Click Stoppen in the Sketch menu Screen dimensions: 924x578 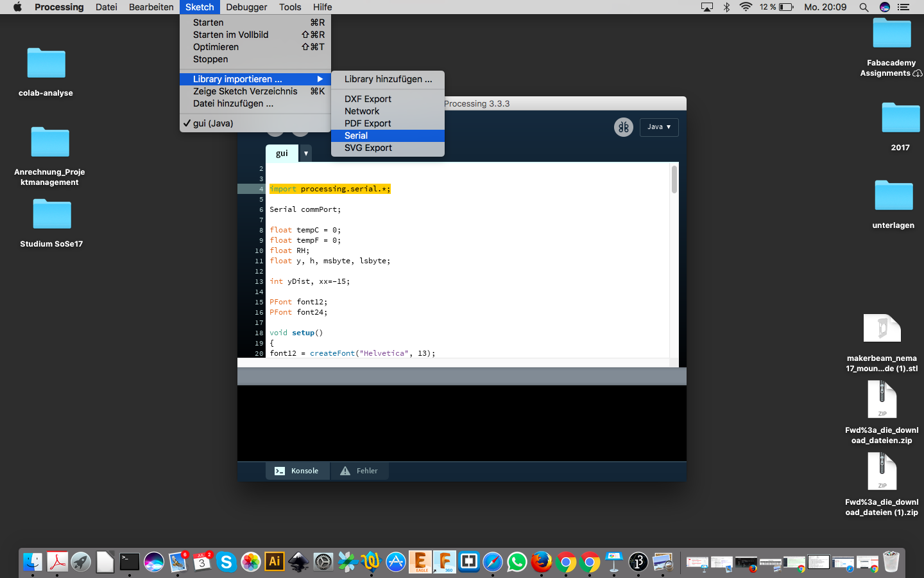(x=255, y=59)
